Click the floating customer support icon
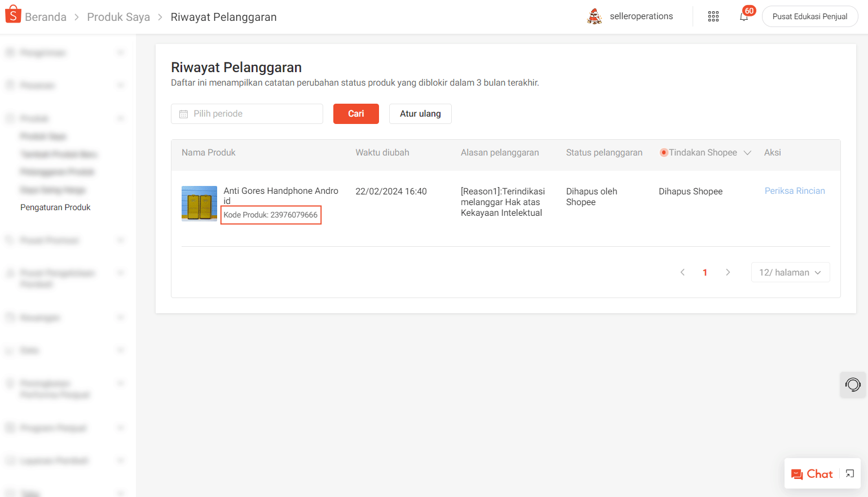Image resolution: width=868 pixels, height=497 pixels. (852, 385)
